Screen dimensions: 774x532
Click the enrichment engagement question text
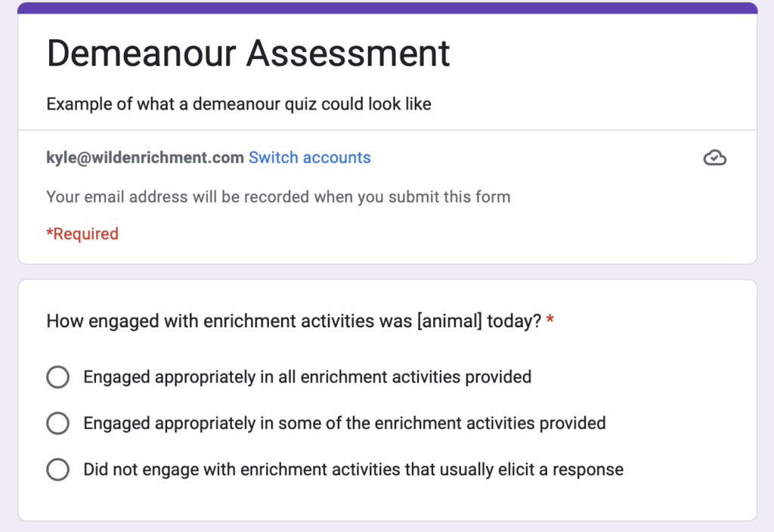pos(294,321)
